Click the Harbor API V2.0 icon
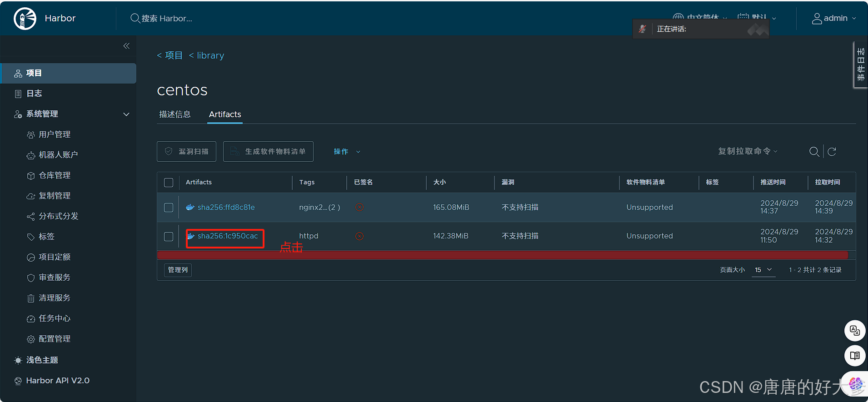The image size is (868, 402). (x=18, y=381)
